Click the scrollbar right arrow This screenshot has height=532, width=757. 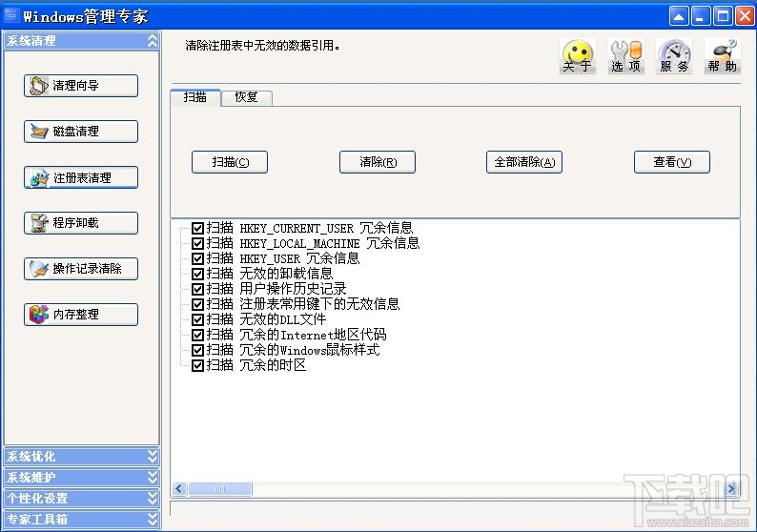tap(732, 489)
